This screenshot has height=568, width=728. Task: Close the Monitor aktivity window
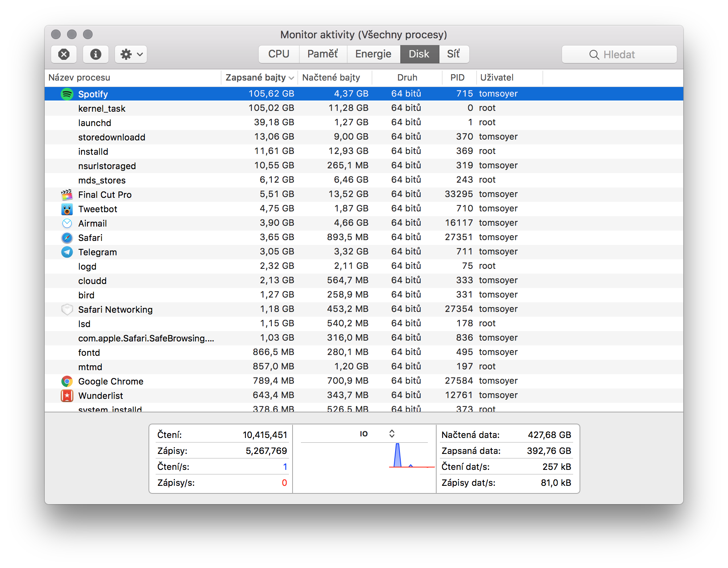tap(56, 34)
